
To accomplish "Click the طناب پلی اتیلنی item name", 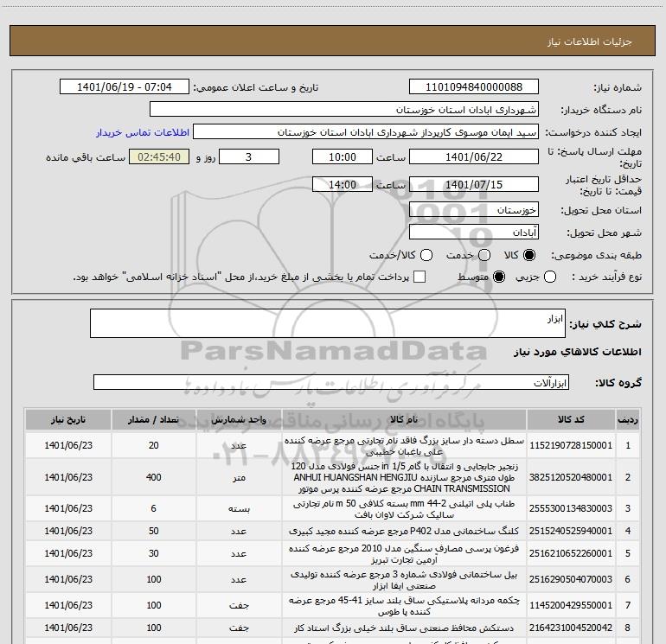I will pyautogui.click(x=404, y=508).
